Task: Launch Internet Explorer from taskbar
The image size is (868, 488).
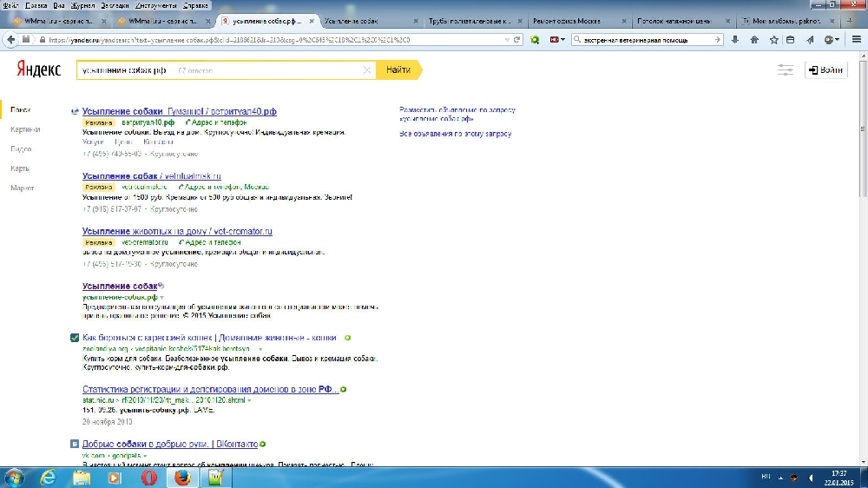Action: [x=48, y=478]
